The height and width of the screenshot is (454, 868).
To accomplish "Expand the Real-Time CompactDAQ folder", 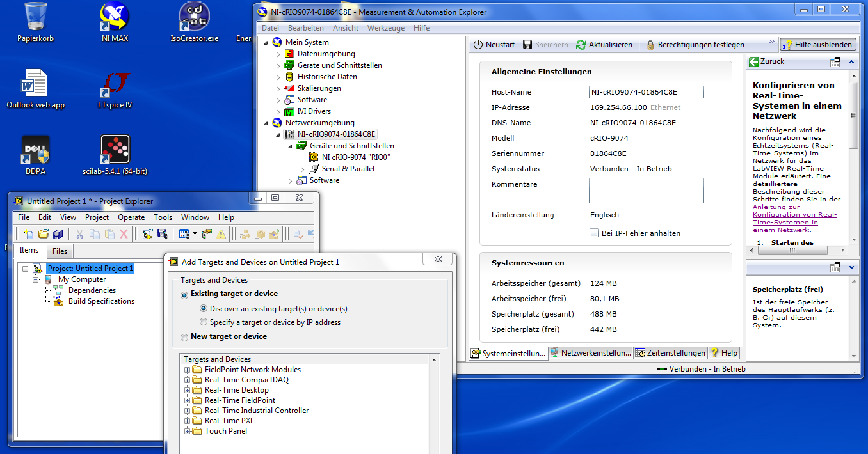I will 188,380.
